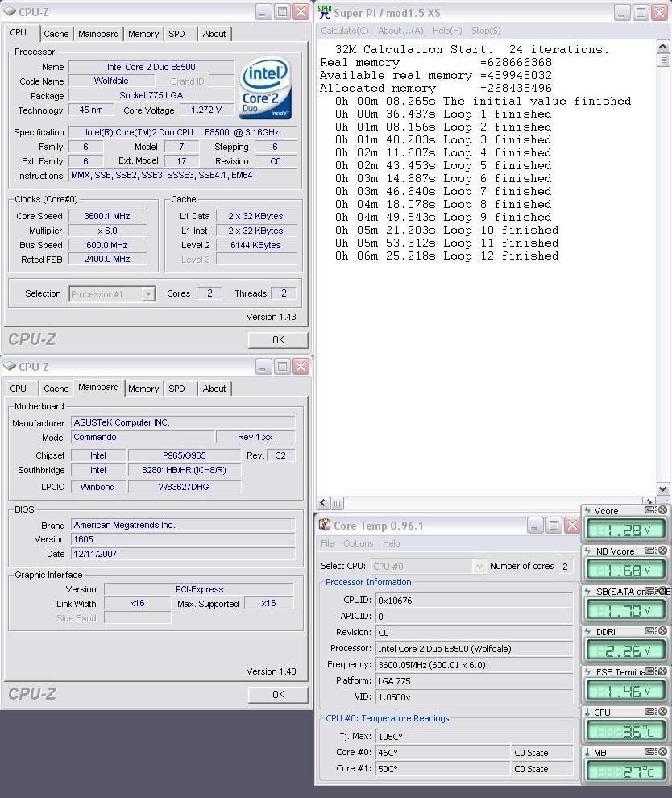Close the DDRII voltage monitor widget
The width and height of the screenshot is (672, 798).
[662, 631]
